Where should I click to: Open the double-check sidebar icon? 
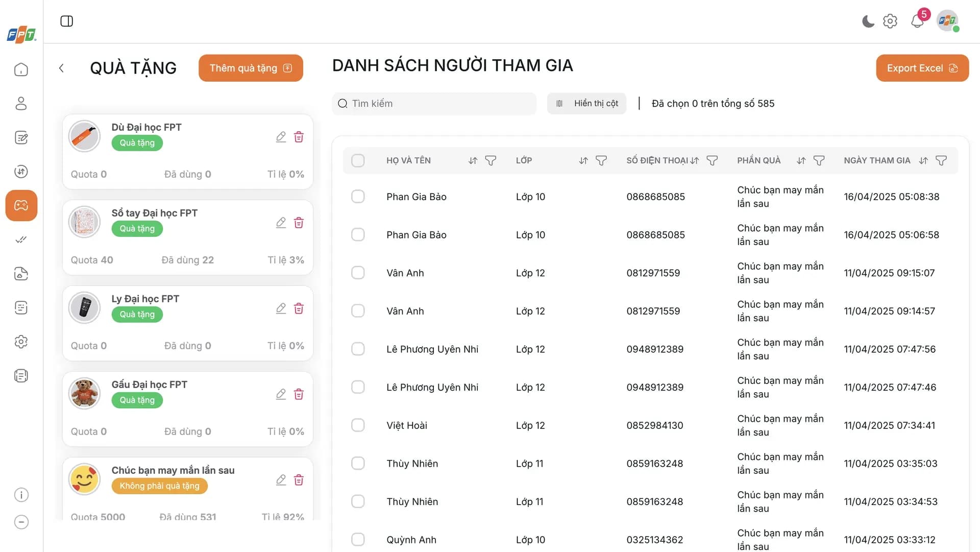coord(21,239)
